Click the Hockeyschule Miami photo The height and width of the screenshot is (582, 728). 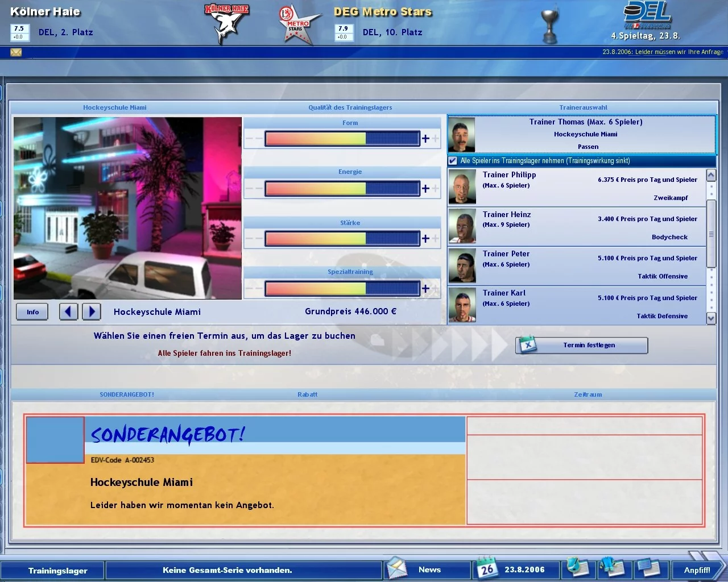click(127, 208)
